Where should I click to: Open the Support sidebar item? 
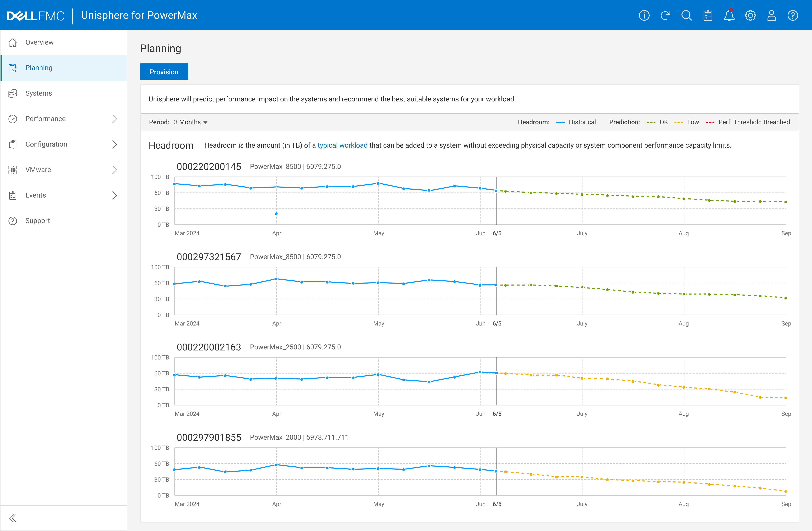coord(38,221)
